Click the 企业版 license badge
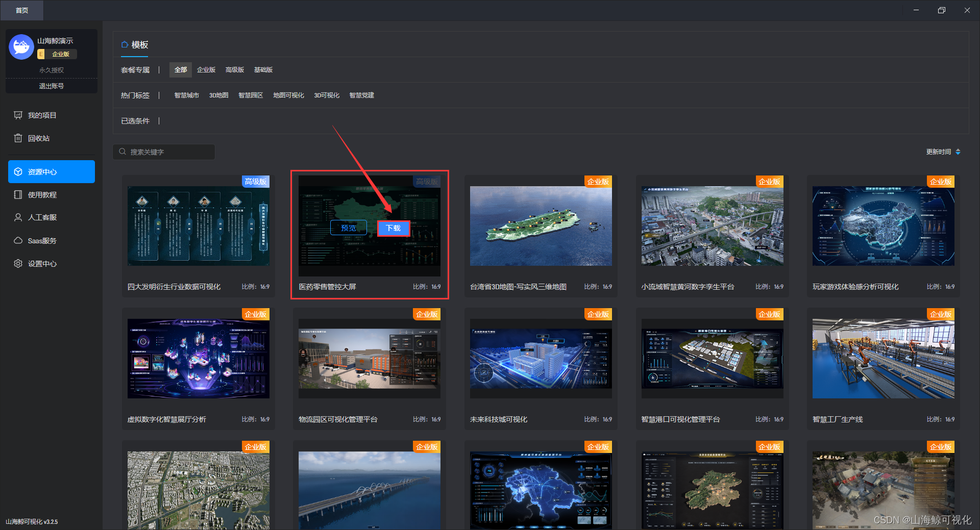Viewport: 980px width, 530px height. pos(57,54)
